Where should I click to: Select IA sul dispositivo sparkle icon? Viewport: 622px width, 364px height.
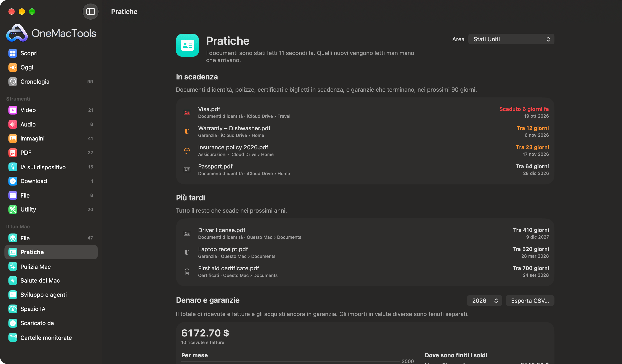13,167
